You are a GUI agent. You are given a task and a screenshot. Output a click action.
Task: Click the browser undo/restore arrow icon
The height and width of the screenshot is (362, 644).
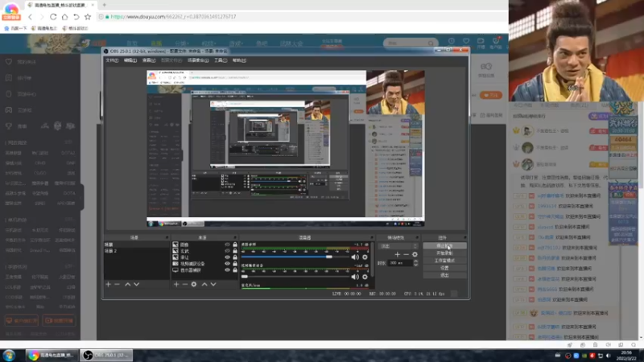(x=76, y=17)
